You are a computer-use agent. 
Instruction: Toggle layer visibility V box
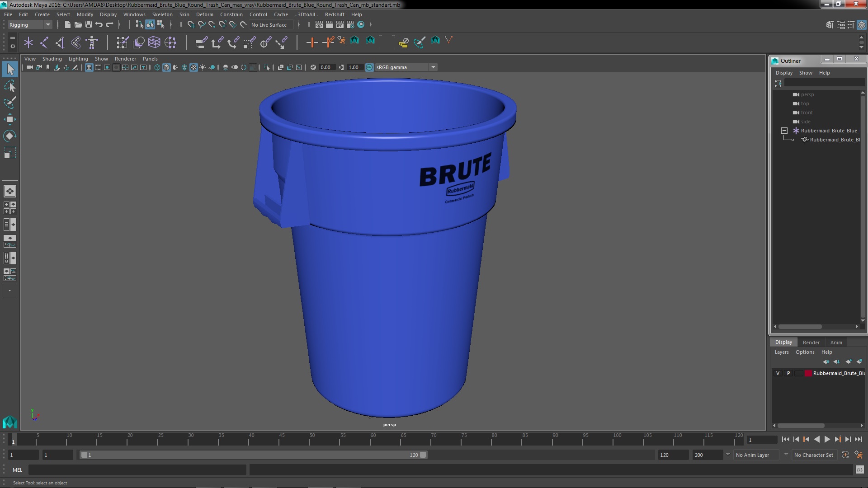pos(778,373)
